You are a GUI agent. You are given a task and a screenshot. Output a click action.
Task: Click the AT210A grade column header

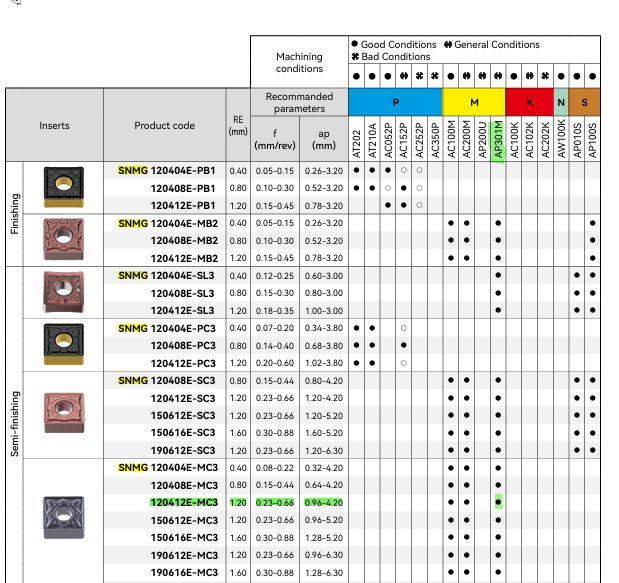coord(372,140)
